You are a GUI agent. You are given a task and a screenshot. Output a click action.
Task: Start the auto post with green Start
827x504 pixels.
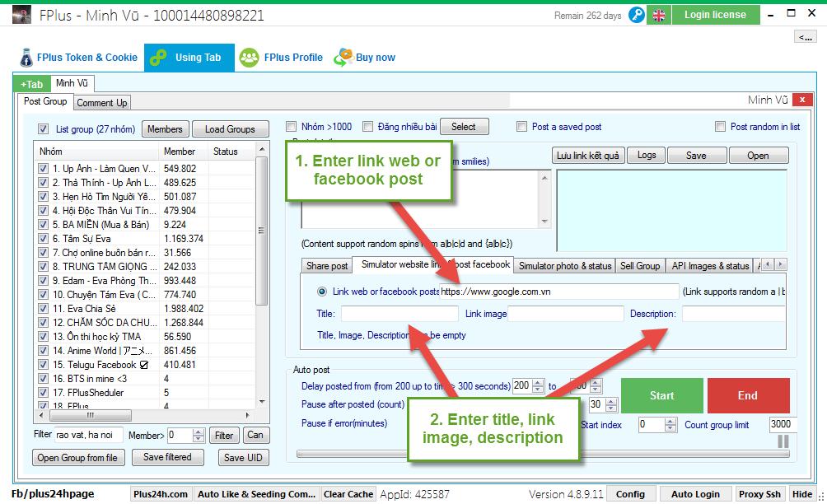point(662,395)
